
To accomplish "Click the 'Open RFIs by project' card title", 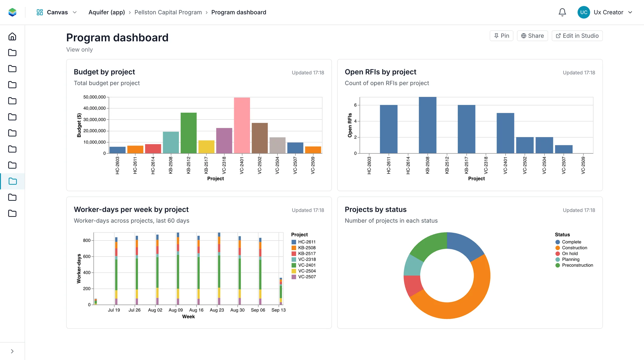I will (380, 72).
